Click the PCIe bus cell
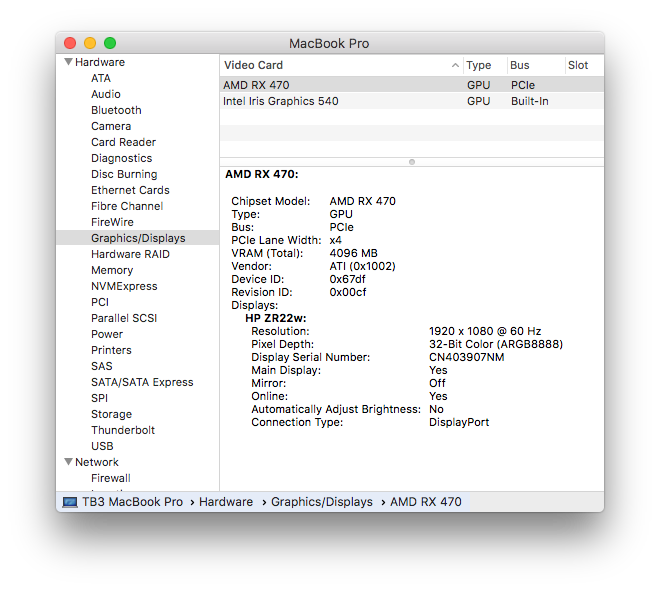The image size is (660, 592). coord(523,85)
